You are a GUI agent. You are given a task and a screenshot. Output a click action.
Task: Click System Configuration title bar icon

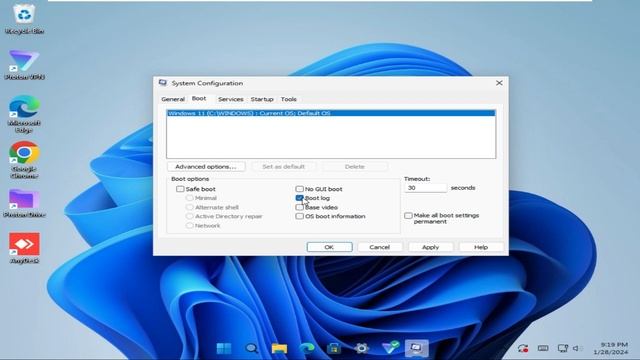[x=163, y=83]
